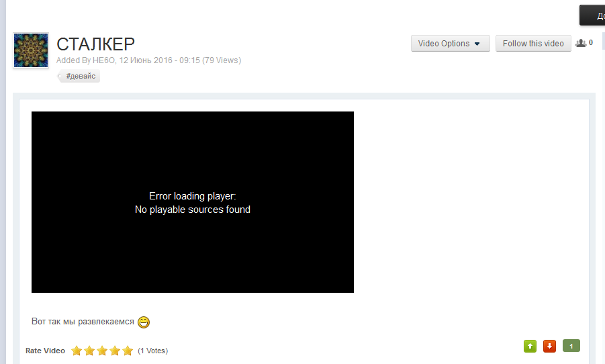Image resolution: width=605 pixels, height=364 pixels.
Task: Click the green thumbs-up vote arrow
Action: (530, 346)
